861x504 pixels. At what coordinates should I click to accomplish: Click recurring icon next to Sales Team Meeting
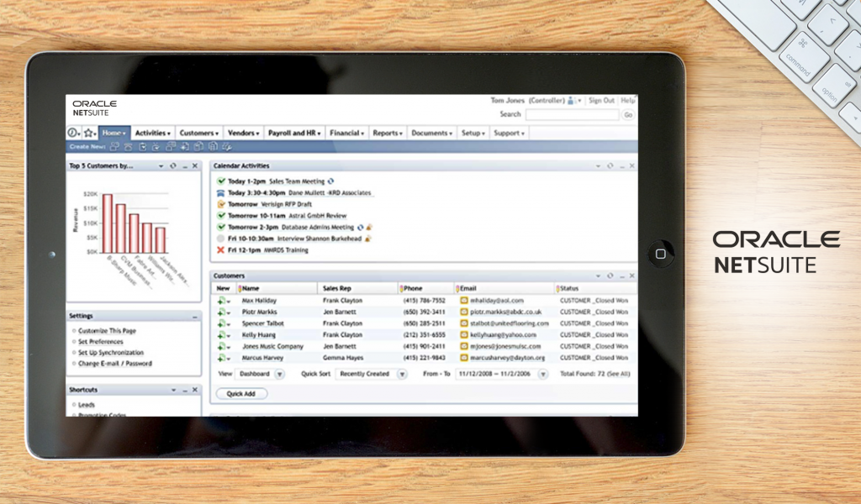pyautogui.click(x=330, y=181)
